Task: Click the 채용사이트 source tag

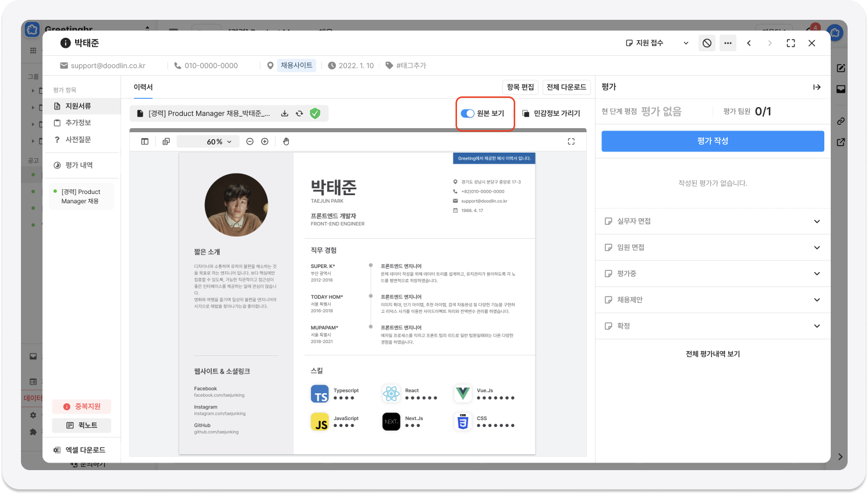Action: [x=296, y=66]
